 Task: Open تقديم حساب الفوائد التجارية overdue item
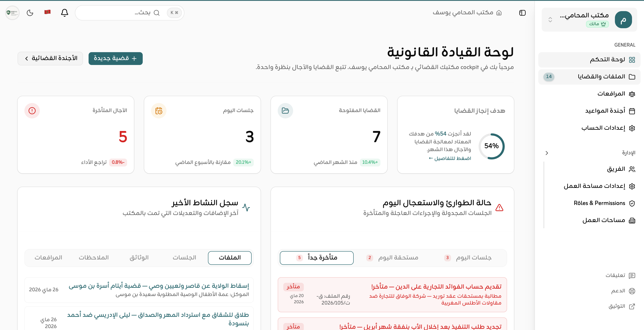(x=392, y=295)
